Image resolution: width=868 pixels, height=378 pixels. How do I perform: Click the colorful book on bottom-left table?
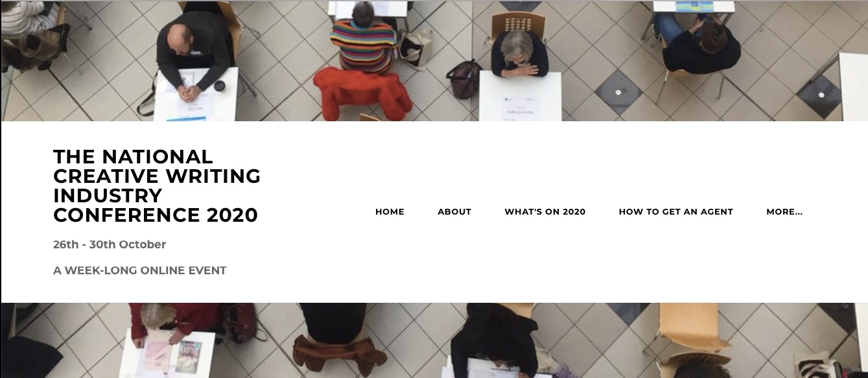click(189, 356)
